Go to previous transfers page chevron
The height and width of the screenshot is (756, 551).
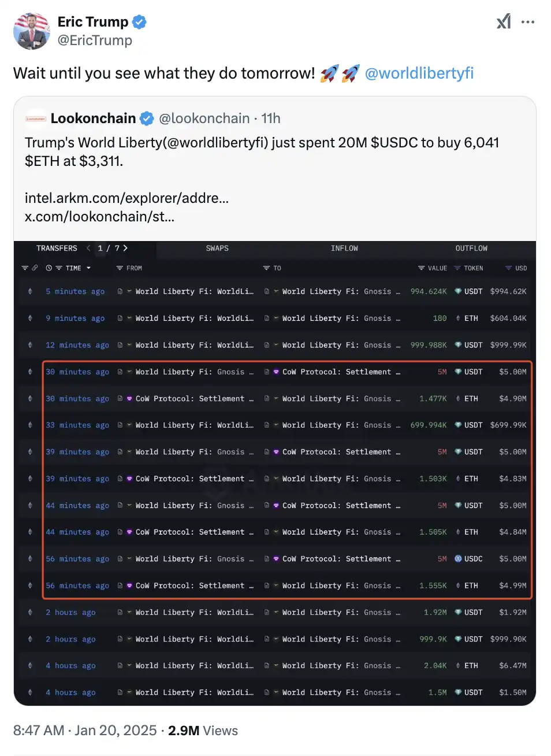pos(88,248)
